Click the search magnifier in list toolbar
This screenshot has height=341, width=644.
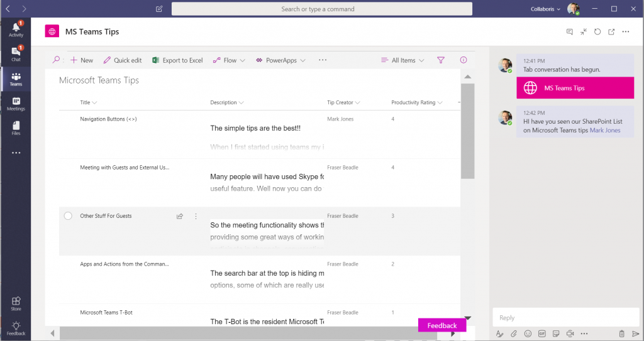point(56,60)
